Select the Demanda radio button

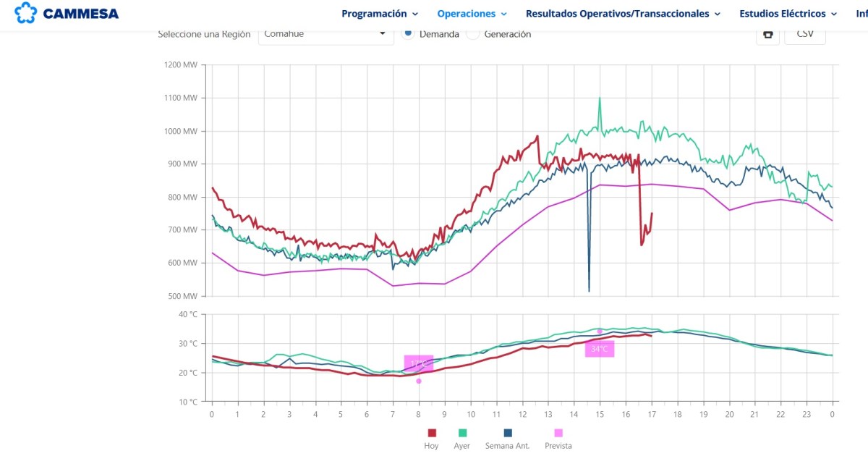coord(408,33)
